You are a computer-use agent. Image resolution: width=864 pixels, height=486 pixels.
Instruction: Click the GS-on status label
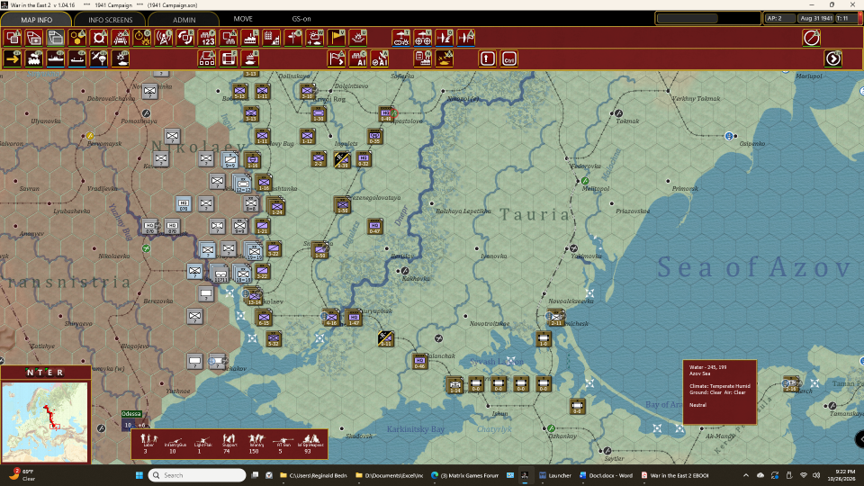[301, 19]
